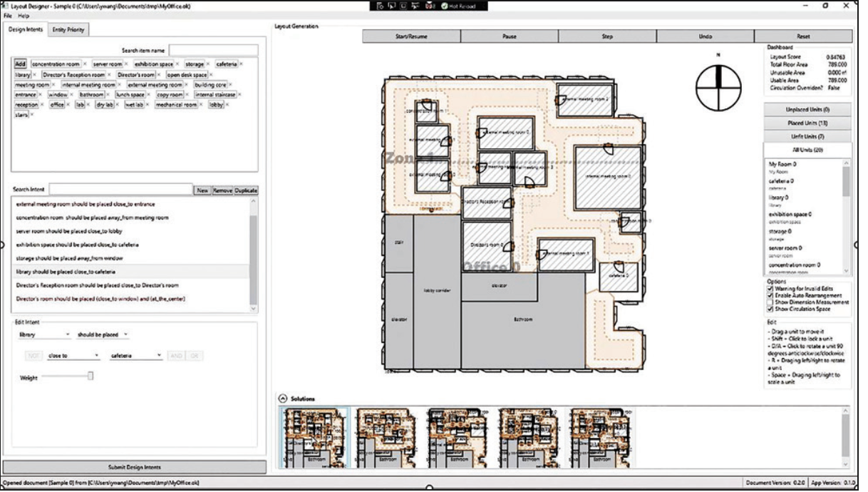Select 'My Room 0' in the All Units list

pos(804,167)
